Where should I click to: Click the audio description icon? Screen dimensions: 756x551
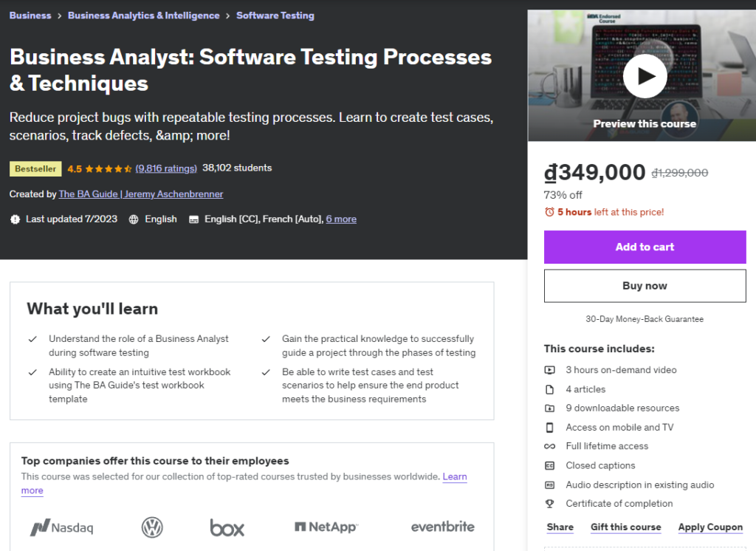tap(549, 485)
